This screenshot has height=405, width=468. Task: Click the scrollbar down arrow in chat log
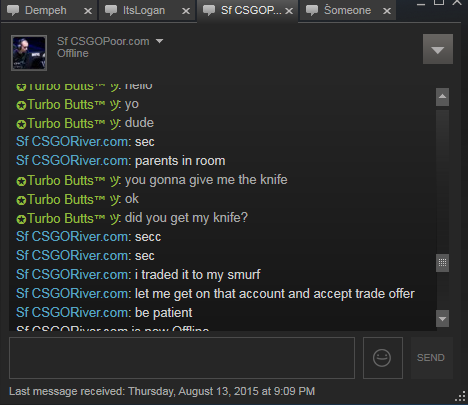click(442, 319)
